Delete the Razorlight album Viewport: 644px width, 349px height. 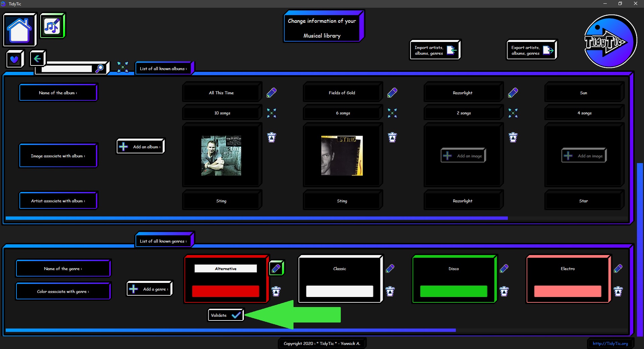(513, 137)
